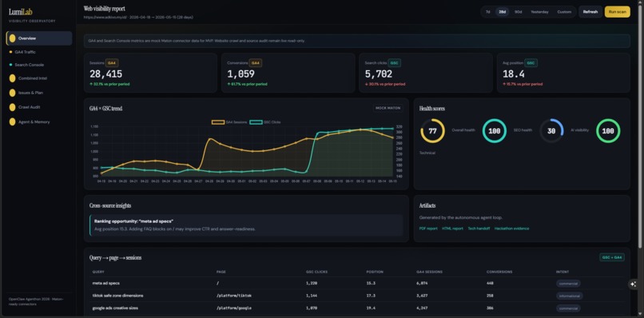Click the Overview sidebar yellow icon
644x318 pixels.
pos(12,38)
